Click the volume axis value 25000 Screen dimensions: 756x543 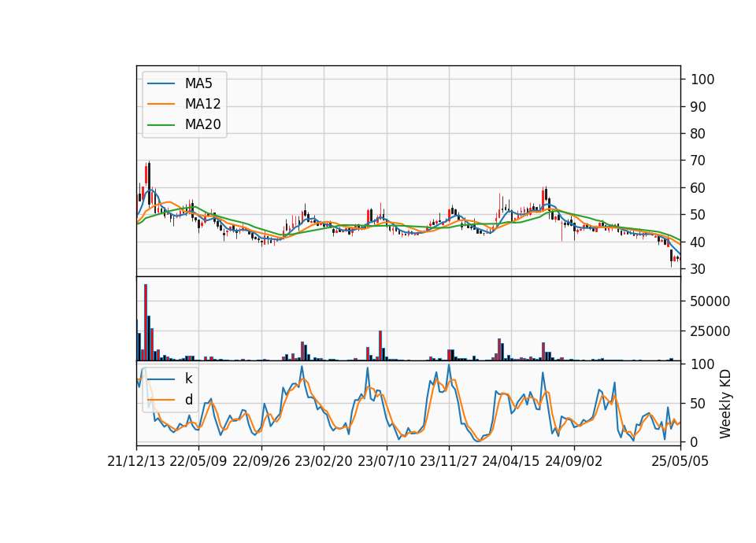(x=710, y=331)
